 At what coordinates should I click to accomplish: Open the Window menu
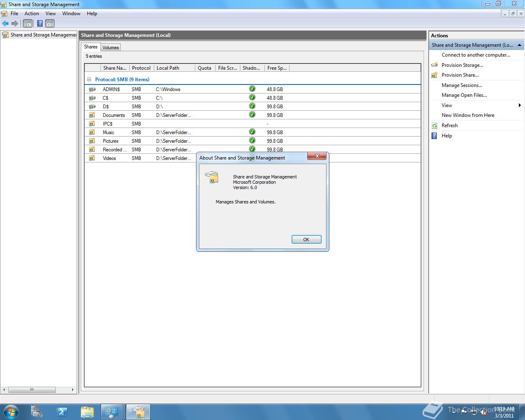pyautogui.click(x=71, y=14)
